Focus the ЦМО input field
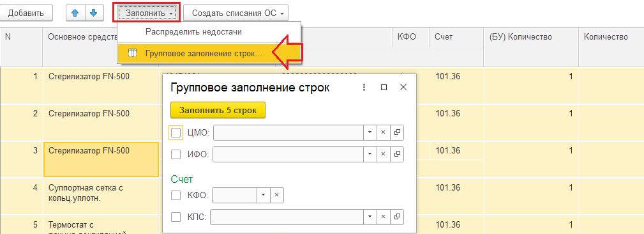This screenshot has height=234, width=644. (288, 132)
